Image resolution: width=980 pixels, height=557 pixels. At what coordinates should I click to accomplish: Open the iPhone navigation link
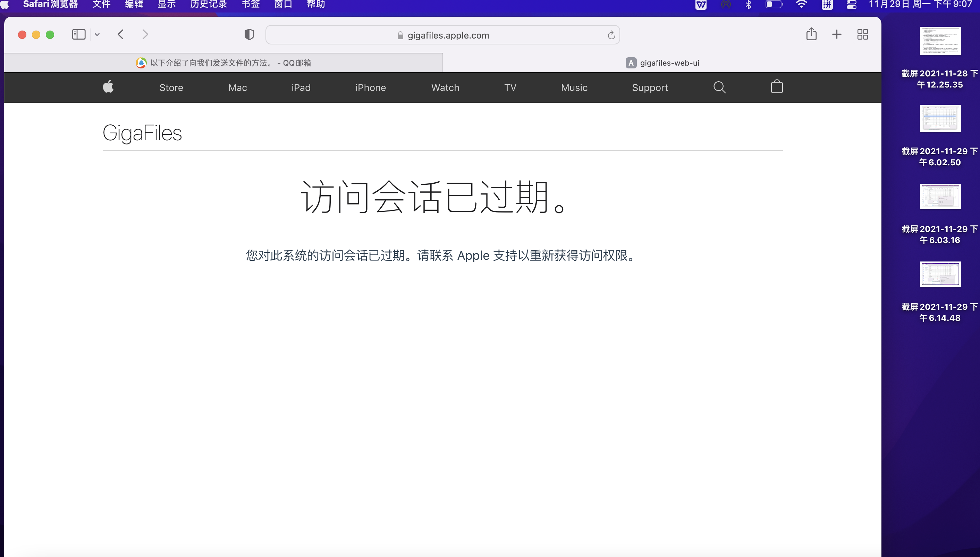[370, 88]
